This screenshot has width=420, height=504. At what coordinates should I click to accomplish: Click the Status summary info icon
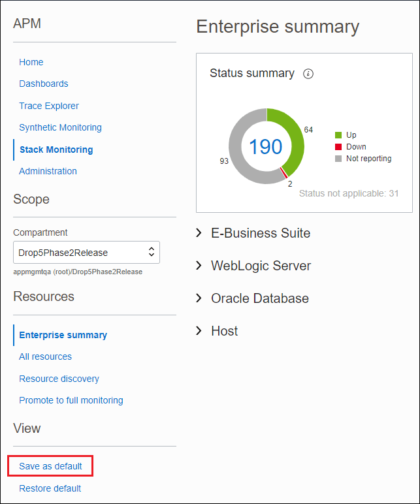coord(308,74)
